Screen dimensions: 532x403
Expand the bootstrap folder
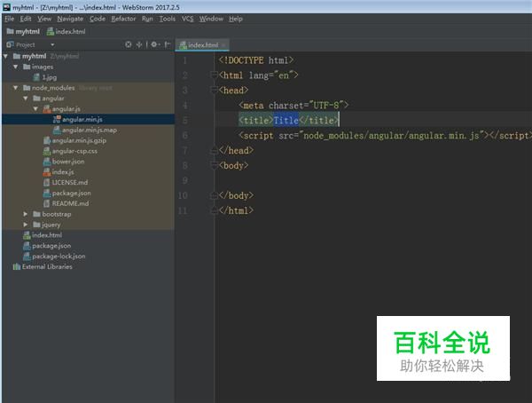pos(26,214)
